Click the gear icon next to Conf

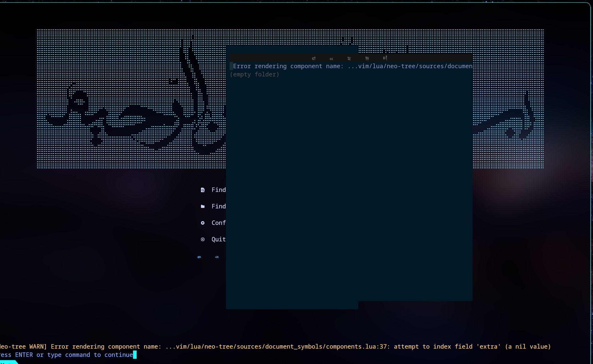click(203, 223)
